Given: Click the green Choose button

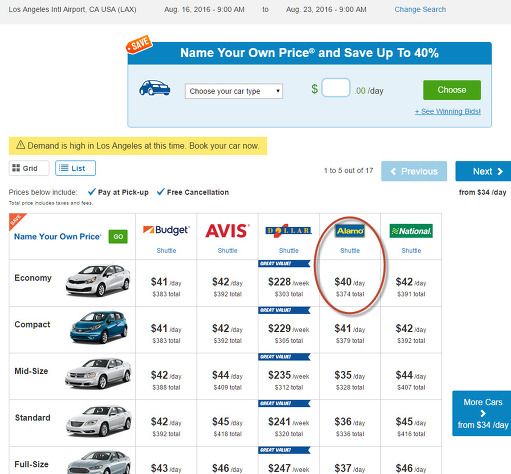Looking at the screenshot, I should coord(452,90).
